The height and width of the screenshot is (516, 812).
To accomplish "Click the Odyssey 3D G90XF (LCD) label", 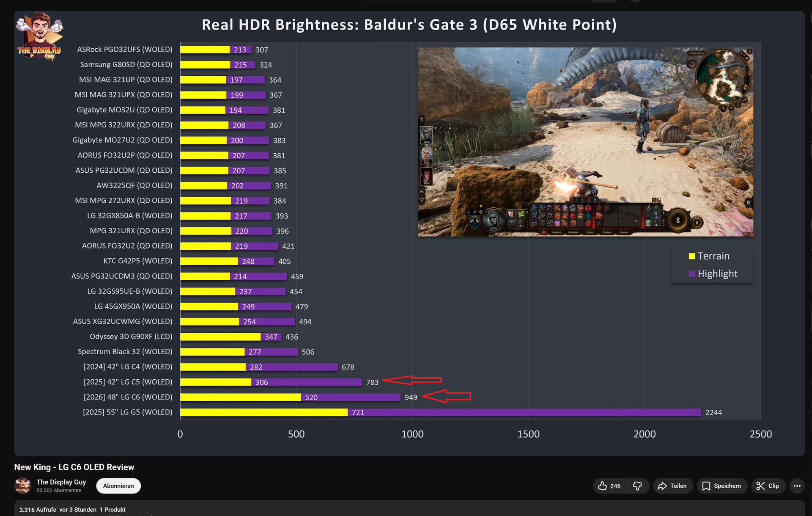I will coord(131,337).
